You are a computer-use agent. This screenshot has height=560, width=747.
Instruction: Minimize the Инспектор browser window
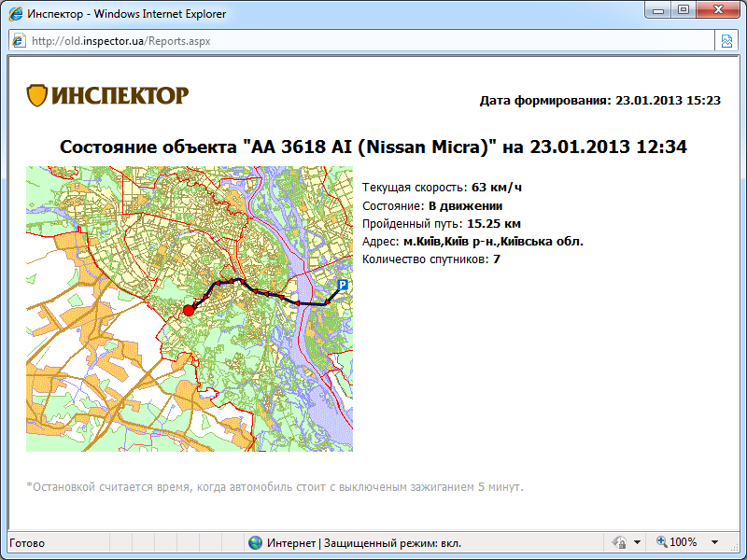click(658, 10)
